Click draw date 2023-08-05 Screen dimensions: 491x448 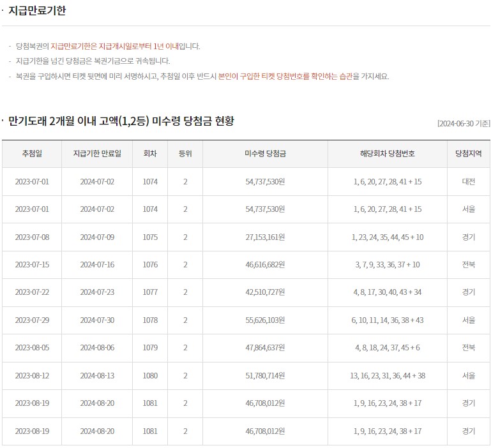tap(32, 348)
